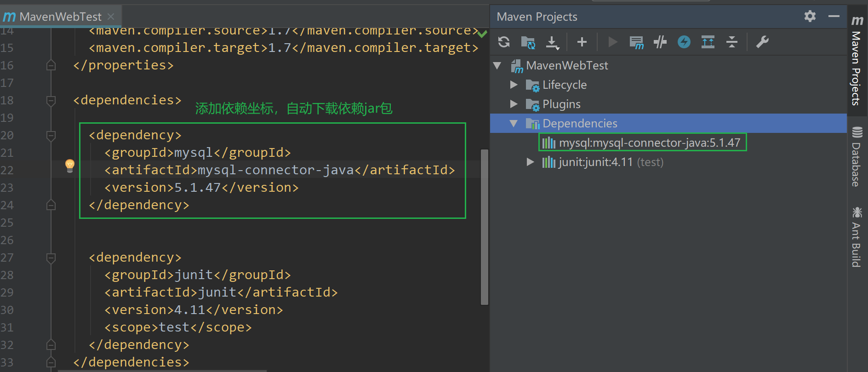The image size is (868, 372).
Task: Click the editor vertical scrollbar thumb
Action: point(484,227)
